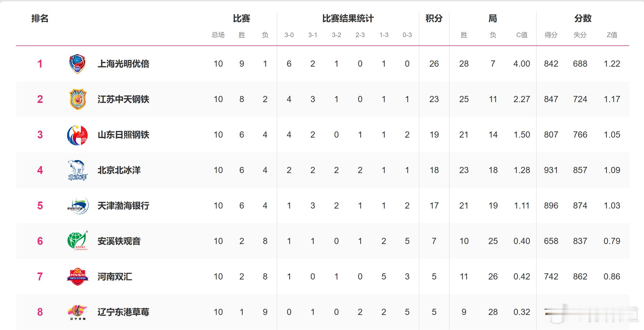The width and height of the screenshot is (644, 330).
Task: Click the Shandong 山东日照钢铁 team logo
Action: tap(77, 135)
